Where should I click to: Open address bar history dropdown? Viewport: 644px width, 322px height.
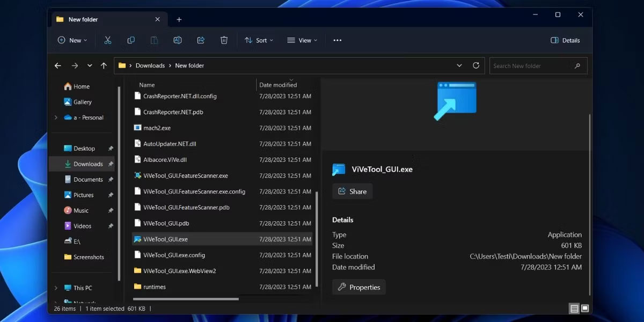click(459, 65)
